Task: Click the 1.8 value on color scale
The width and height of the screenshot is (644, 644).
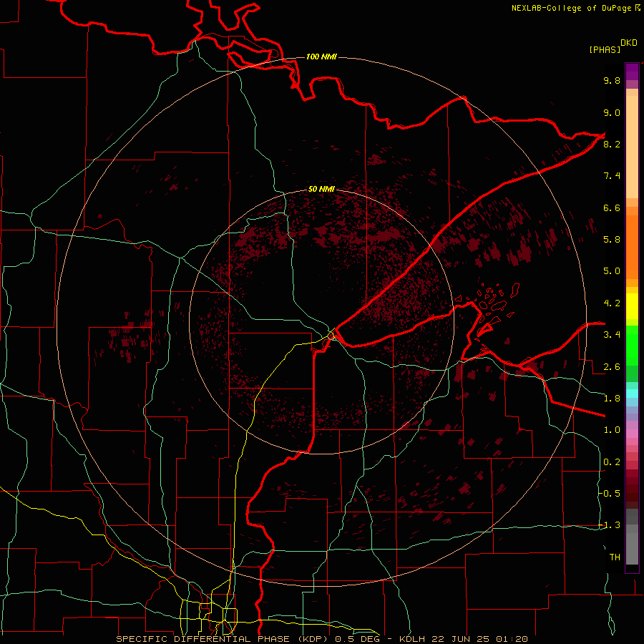Action: coord(612,399)
